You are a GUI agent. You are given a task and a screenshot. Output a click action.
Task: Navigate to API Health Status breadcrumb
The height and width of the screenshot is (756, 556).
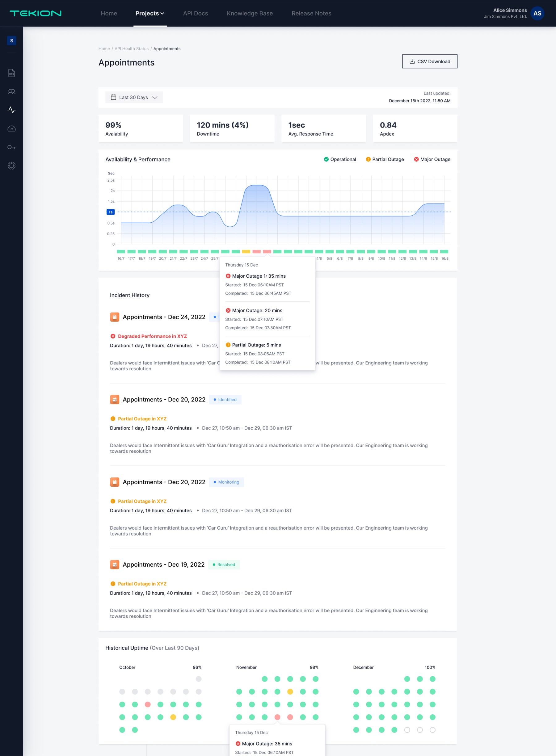(x=132, y=49)
